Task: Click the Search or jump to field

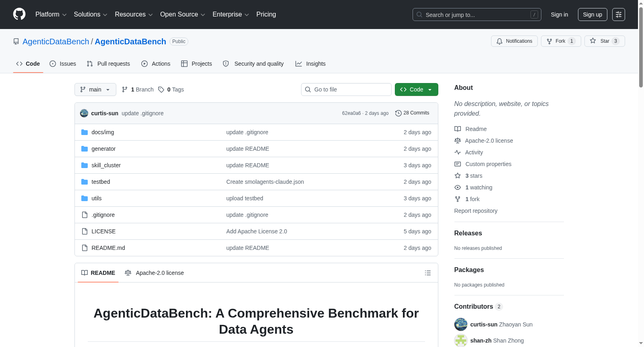Action: (x=477, y=15)
